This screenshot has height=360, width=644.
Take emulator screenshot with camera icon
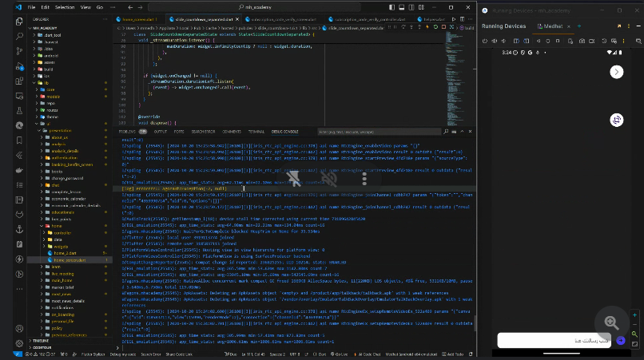point(582,41)
